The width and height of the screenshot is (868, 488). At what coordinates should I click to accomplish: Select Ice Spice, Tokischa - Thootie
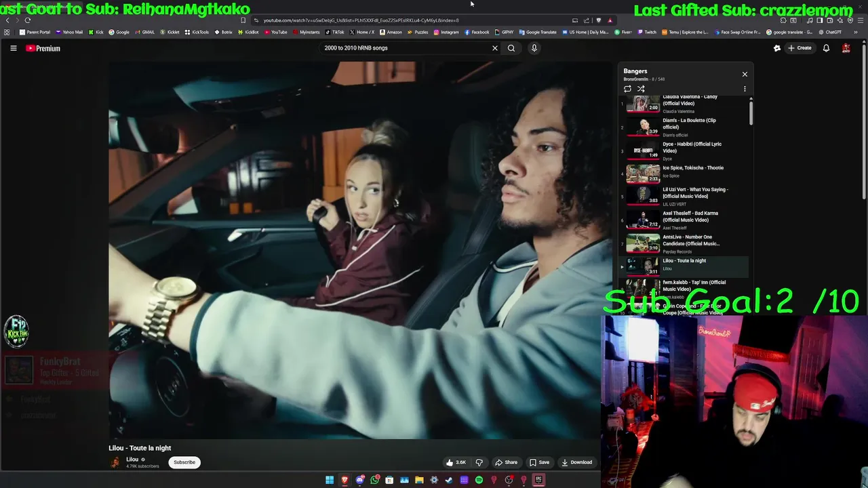(x=684, y=174)
